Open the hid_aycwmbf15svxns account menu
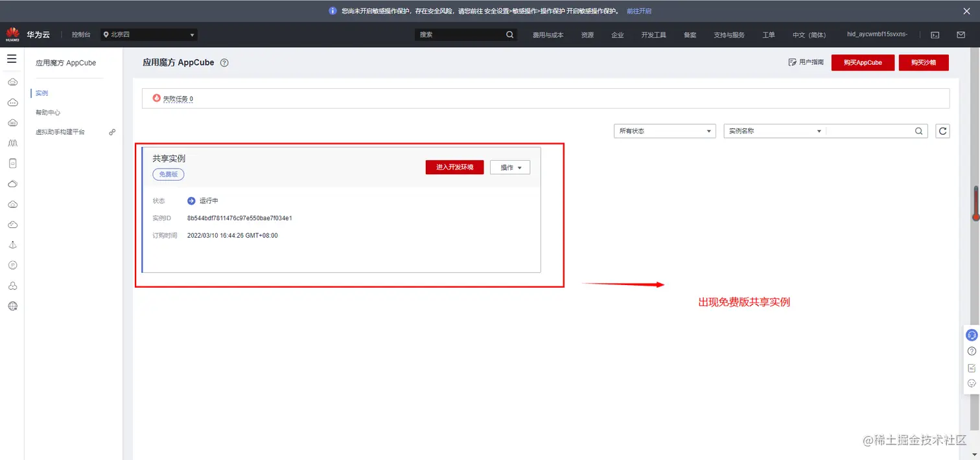Viewport: 980px width, 460px height. click(877, 34)
